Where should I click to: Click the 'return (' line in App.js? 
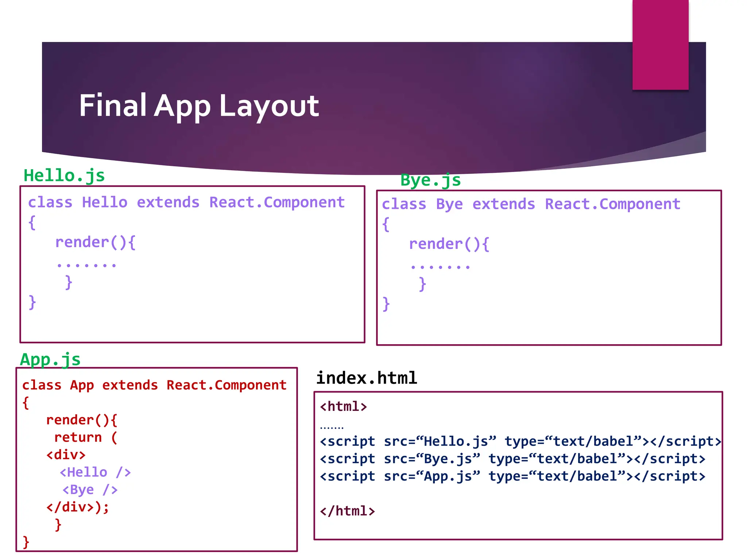coord(86,437)
